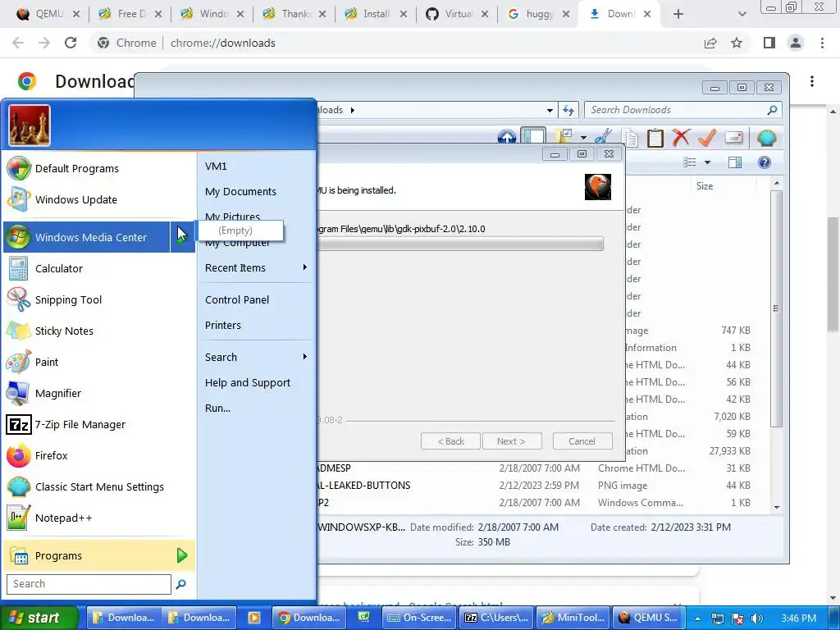Open a new Chrome tab
Screen dimensions: 840x630
coord(678,14)
